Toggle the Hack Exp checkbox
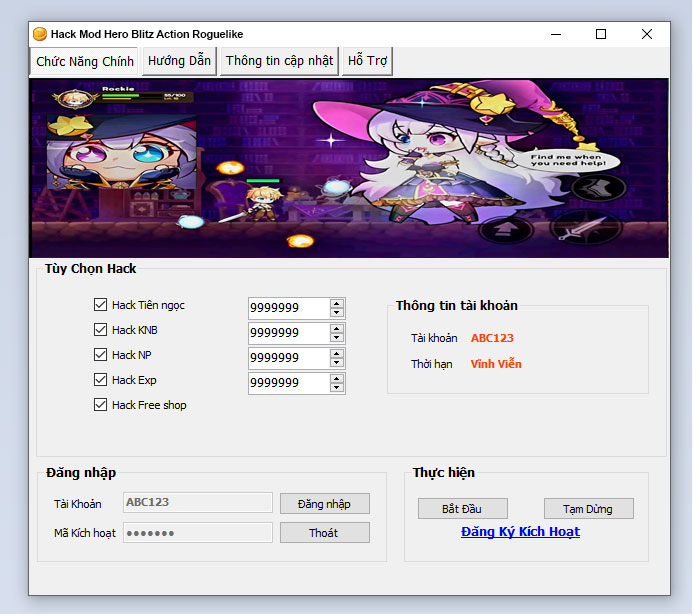Viewport: 693px width, 616px height. coord(100,380)
